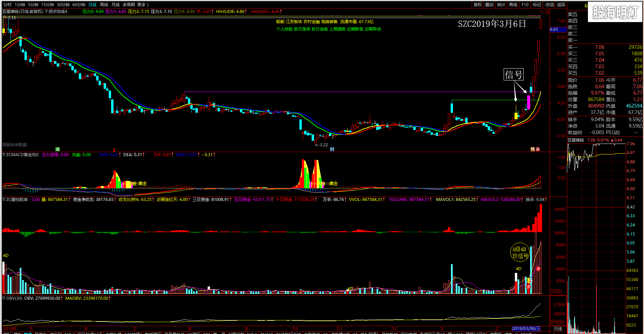Activate the 画线 drawing tool
The height and width of the screenshot is (334, 644).
(x=513, y=4)
